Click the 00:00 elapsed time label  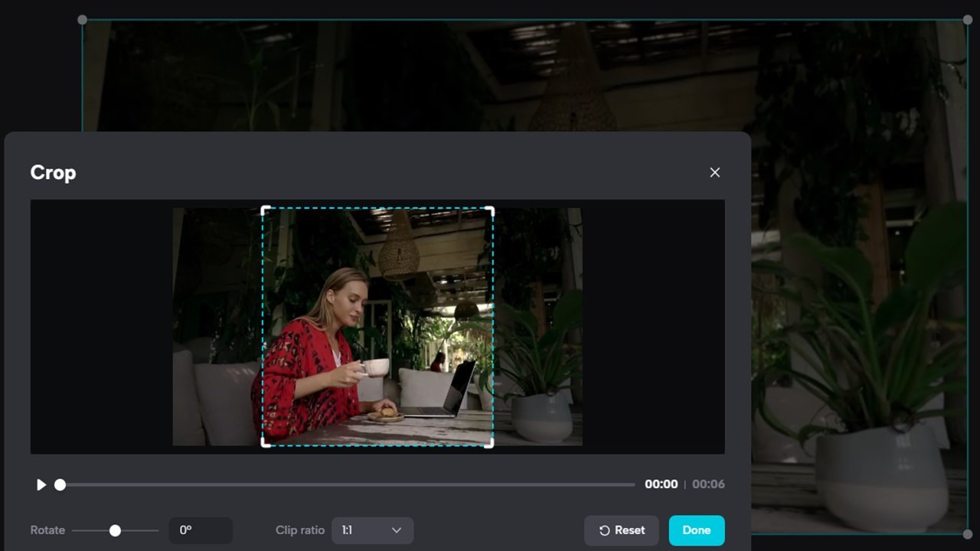660,484
